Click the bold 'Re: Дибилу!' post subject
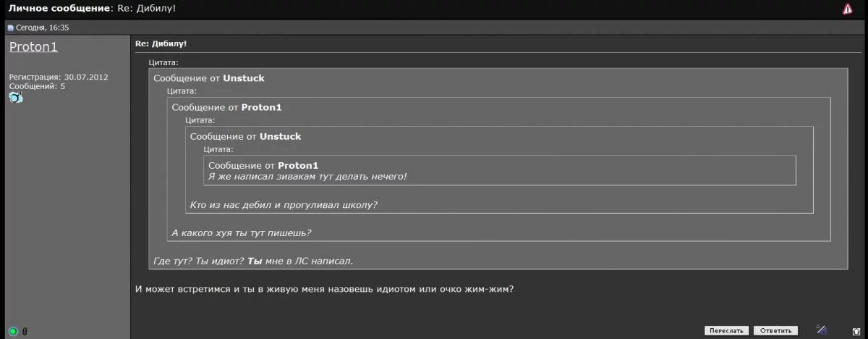Viewport: 868px width, 339px height. (161, 44)
